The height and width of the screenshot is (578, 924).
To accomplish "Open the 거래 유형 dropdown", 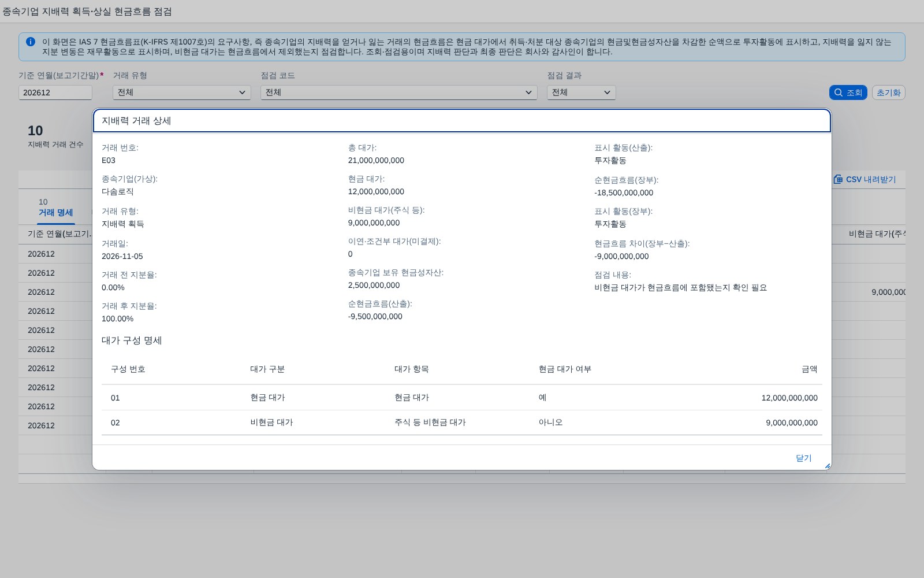I will click(181, 92).
